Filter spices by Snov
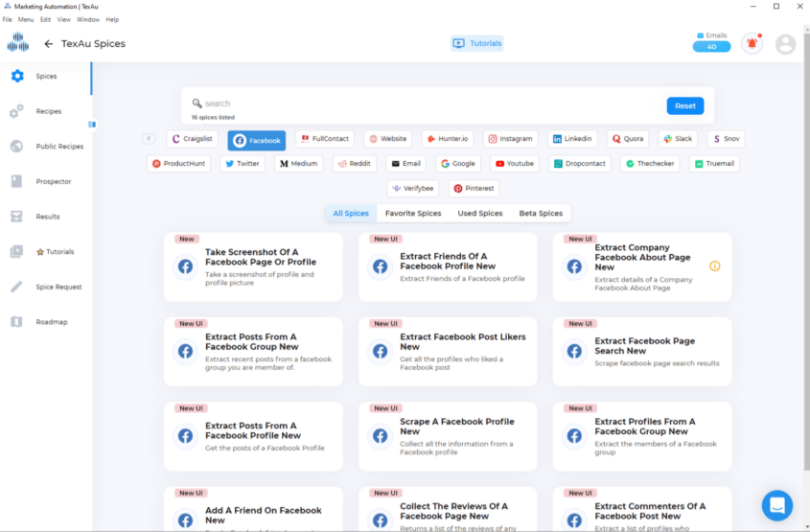The width and height of the screenshot is (810, 532). (727, 138)
